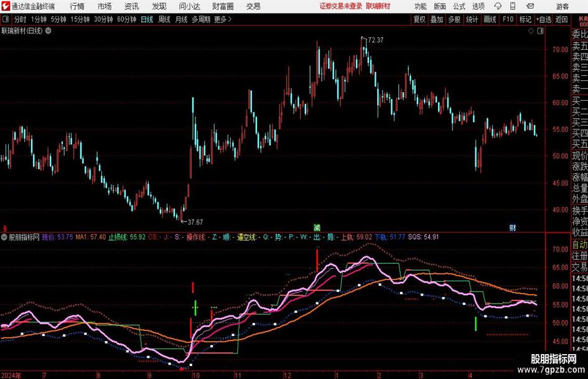Click the 37.67 low price label
The image size is (588, 379).
(x=195, y=222)
